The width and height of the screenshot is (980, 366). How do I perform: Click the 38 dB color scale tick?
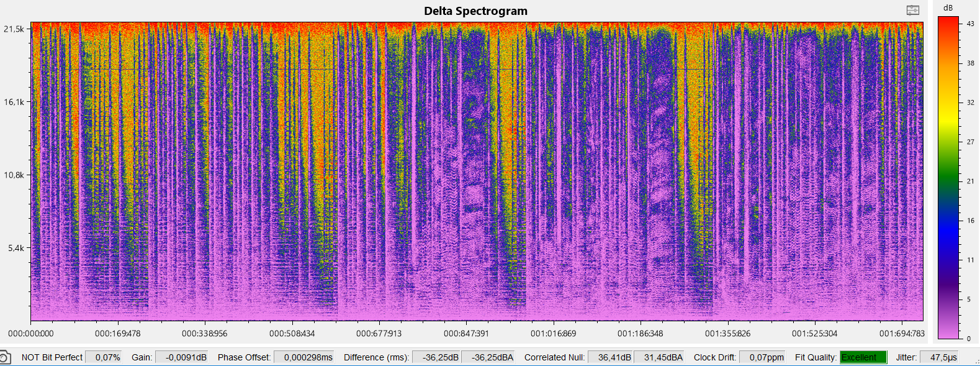971,63
